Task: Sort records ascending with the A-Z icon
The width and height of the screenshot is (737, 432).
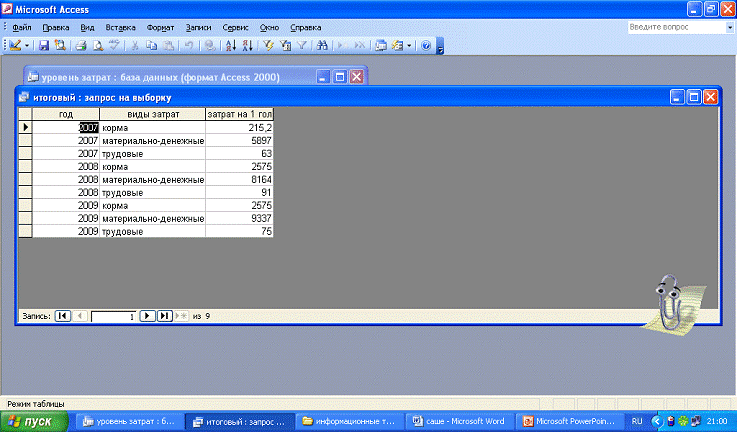Action: (231, 46)
